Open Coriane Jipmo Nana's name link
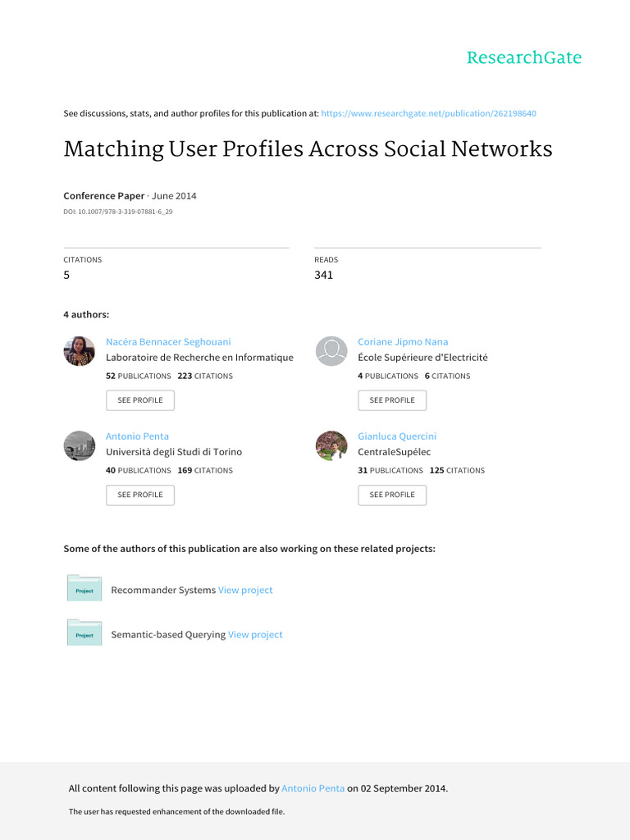Screen dimensions: 630x840 [403, 341]
